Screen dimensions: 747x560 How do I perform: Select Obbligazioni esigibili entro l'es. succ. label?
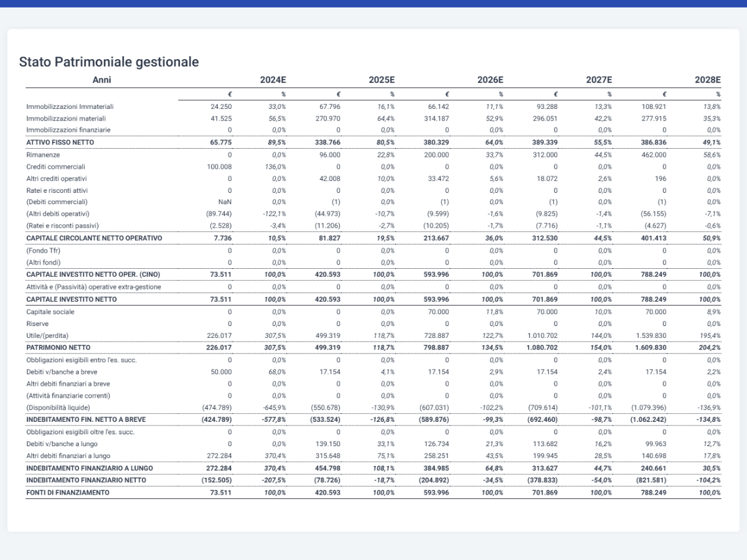(x=82, y=360)
